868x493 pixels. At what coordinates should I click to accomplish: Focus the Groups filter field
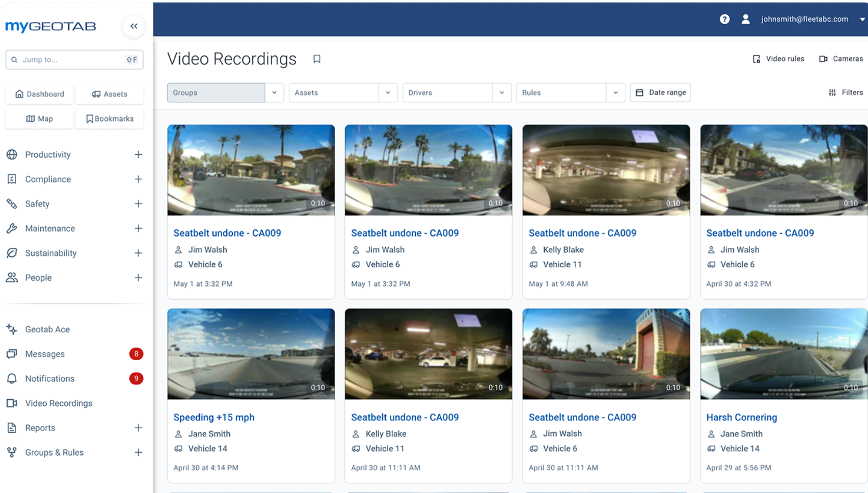pos(216,93)
